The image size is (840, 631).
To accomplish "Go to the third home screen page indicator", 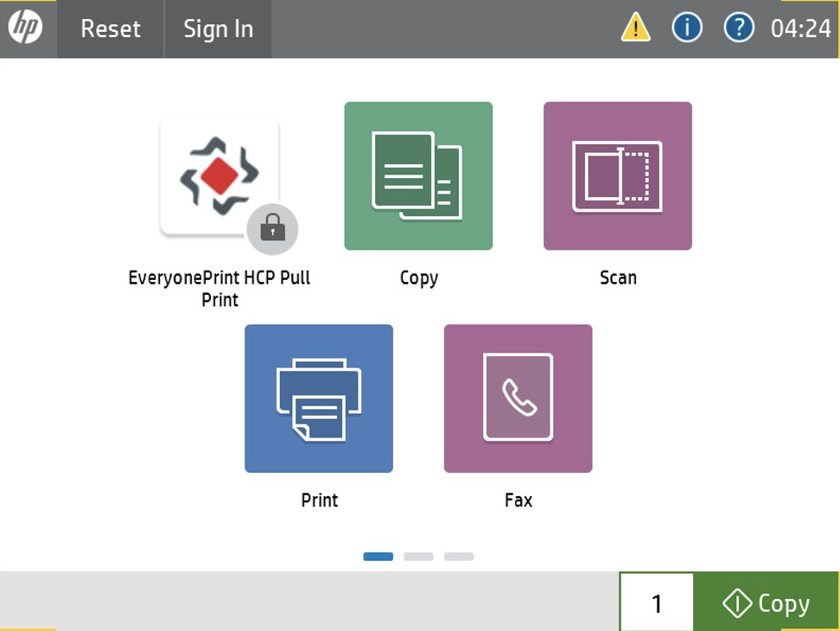I will pyautogui.click(x=459, y=557).
